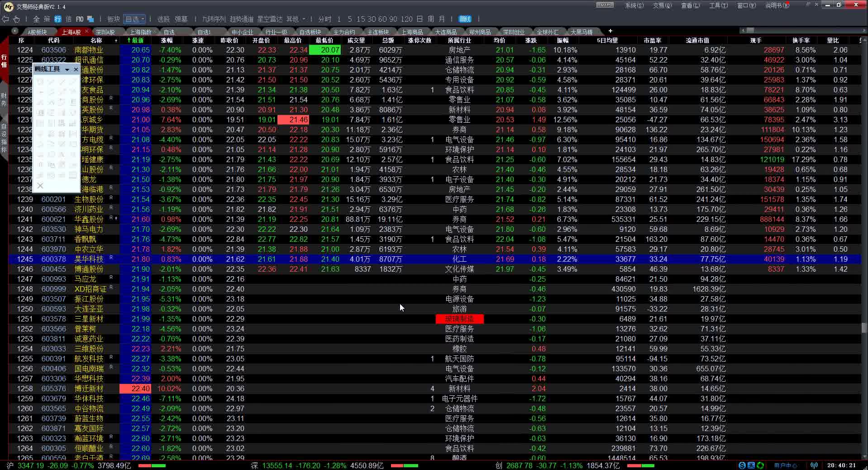Select the hand pointer tool in the toolbar
The height and width of the screenshot is (470, 868).
click(x=16, y=19)
